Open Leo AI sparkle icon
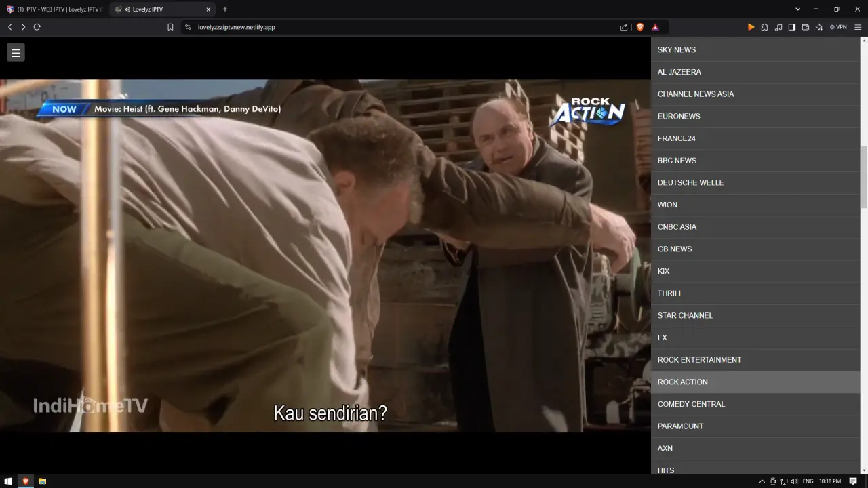 pyautogui.click(x=819, y=27)
